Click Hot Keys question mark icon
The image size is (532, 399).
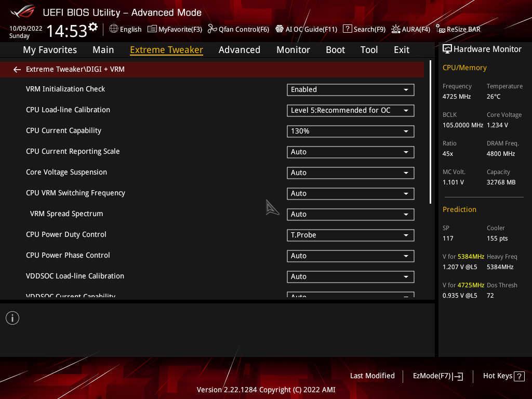tap(519, 376)
